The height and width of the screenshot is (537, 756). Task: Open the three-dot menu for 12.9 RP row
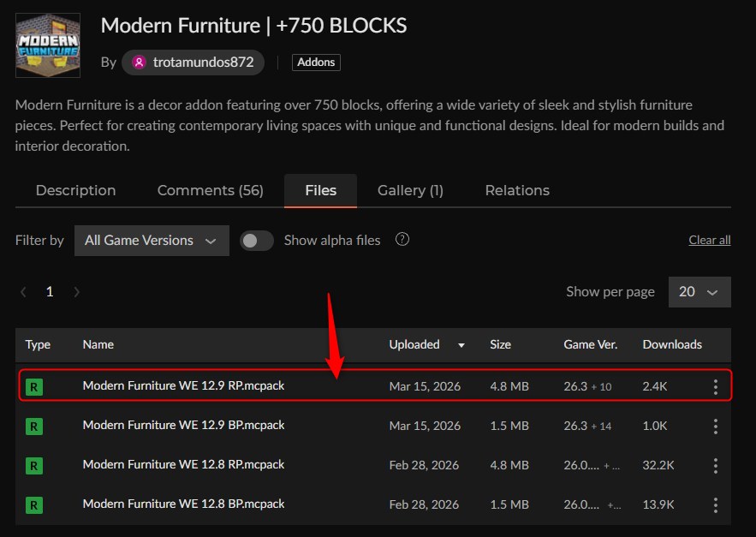tap(716, 386)
